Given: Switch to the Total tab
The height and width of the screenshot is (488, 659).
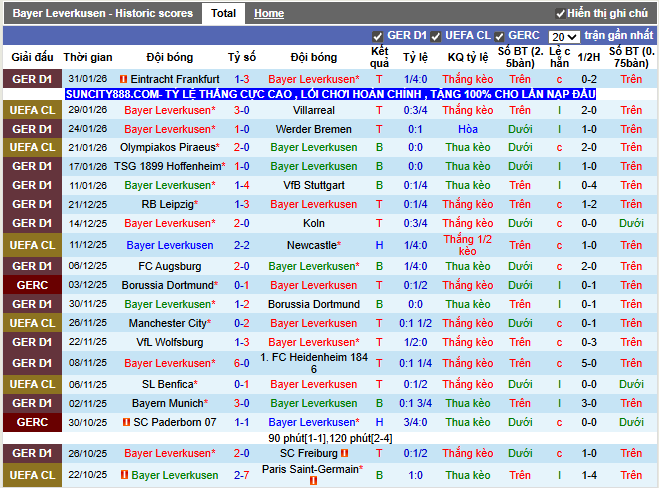Looking at the screenshot, I should coord(223,13).
